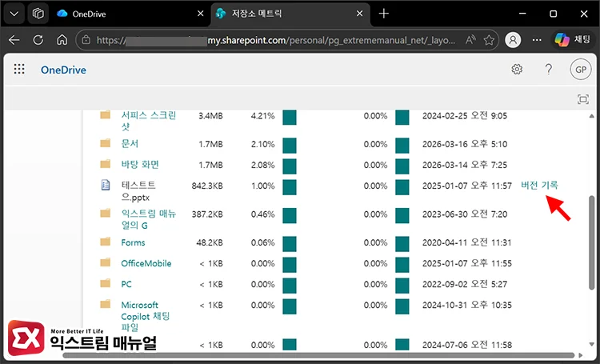Click the folder icon beside 문서

pos(106,143)
